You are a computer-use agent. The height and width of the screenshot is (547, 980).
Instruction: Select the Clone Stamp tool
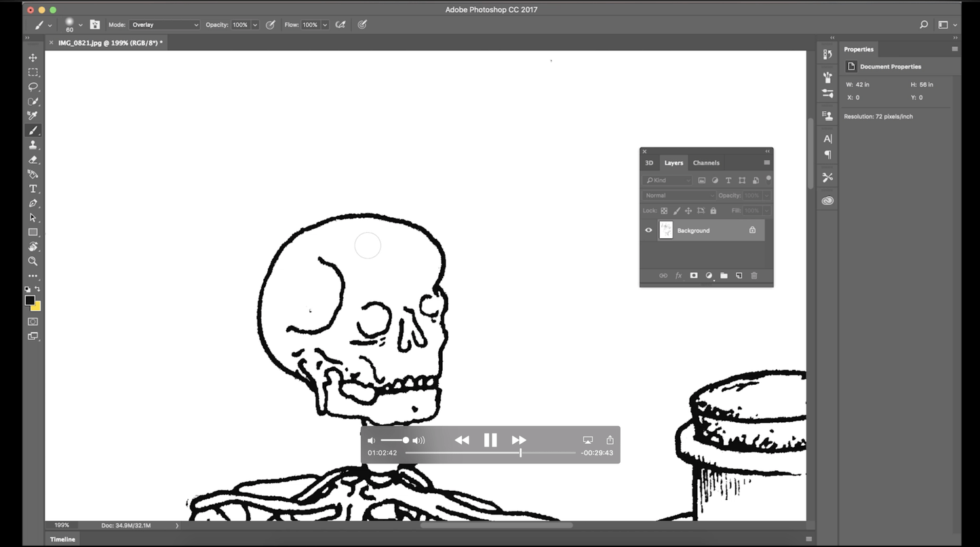pyautogui.click(x=33, y=145)
